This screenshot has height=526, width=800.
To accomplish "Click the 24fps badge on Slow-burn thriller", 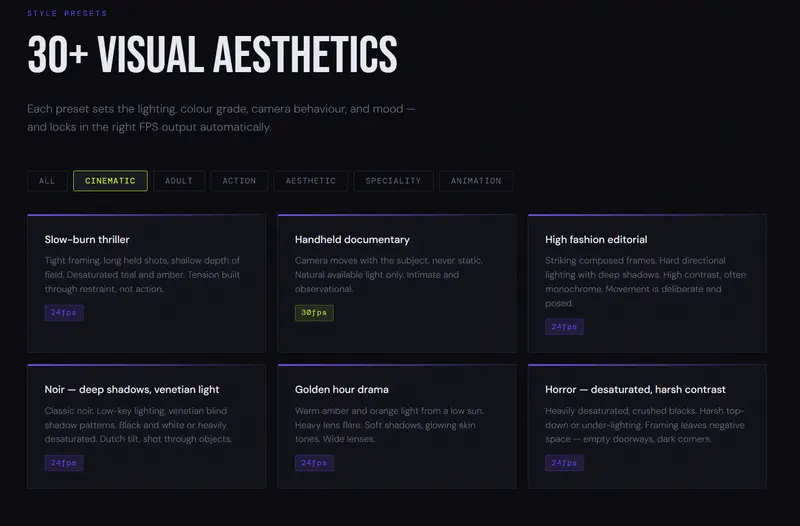I will pos(64,313).
